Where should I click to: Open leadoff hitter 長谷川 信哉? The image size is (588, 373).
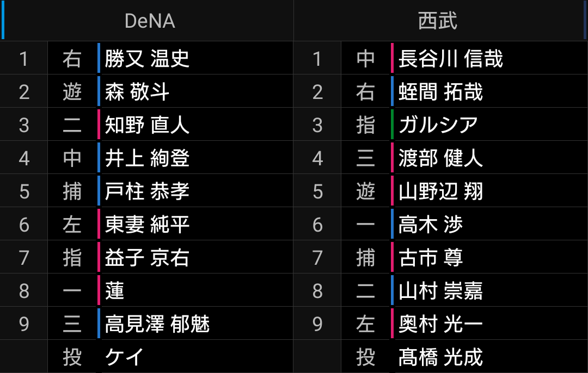point(450,58)
